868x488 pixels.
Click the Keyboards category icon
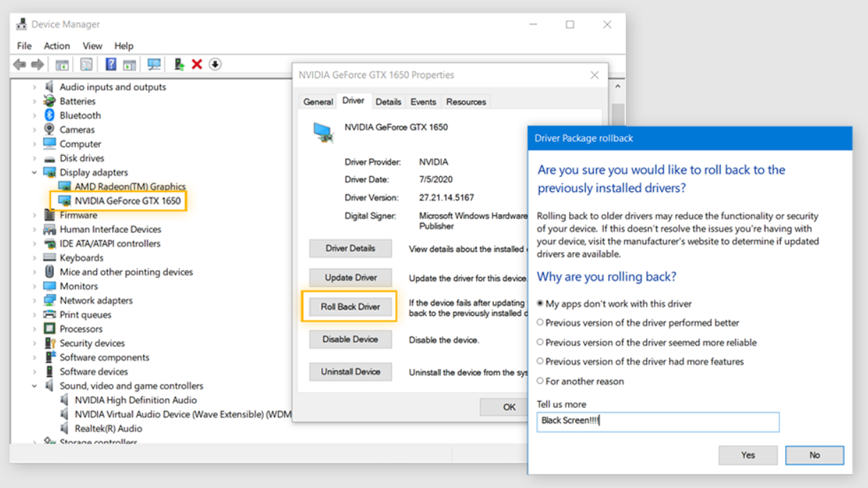[50, 258]
